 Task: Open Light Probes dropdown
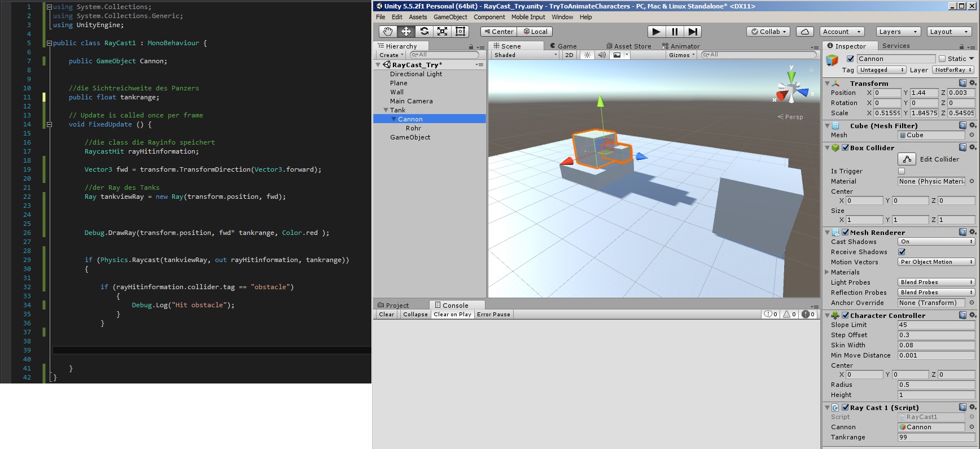[x=936, y=282]
